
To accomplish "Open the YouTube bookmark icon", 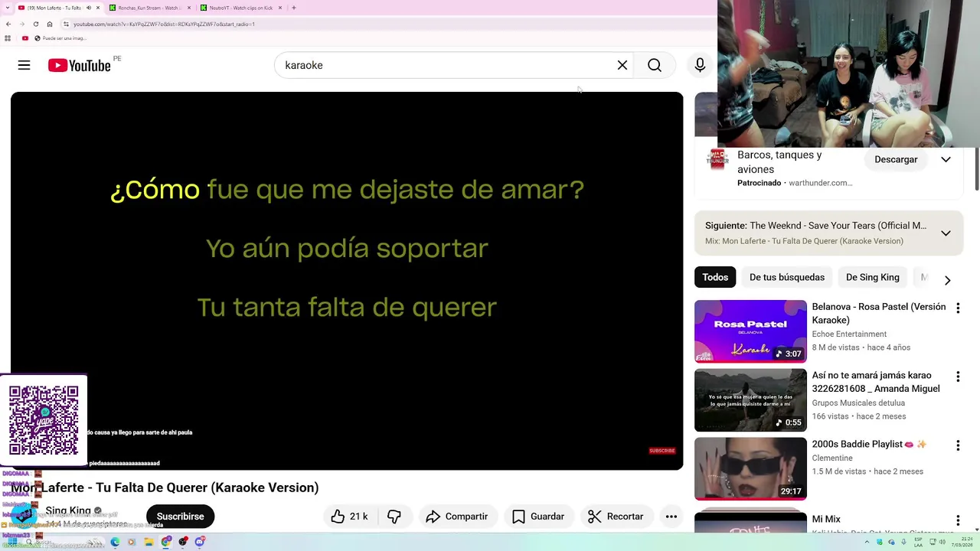I will (x=24, y=38).
